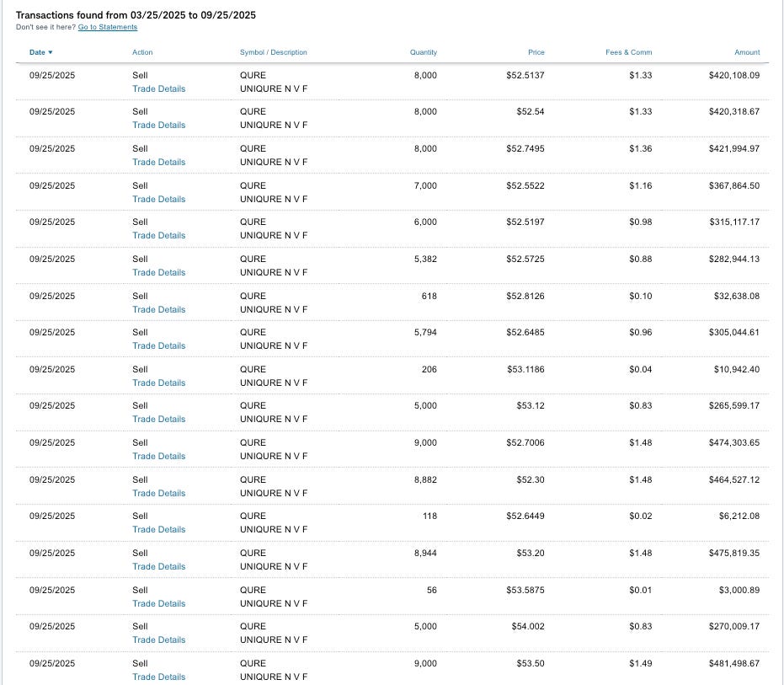The width and height of the screenshot is (784, 685).
Task: Open Trade Details for the $481,498.67 sale
Action: pos(159,677)
